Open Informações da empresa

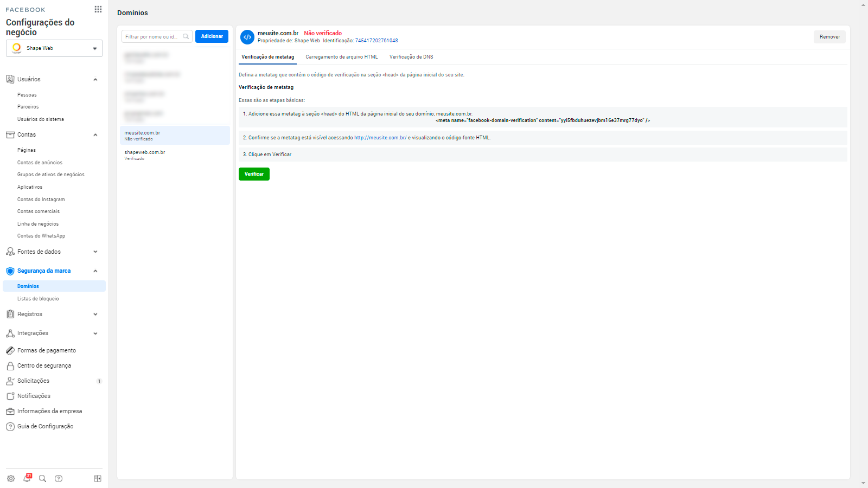49,411
